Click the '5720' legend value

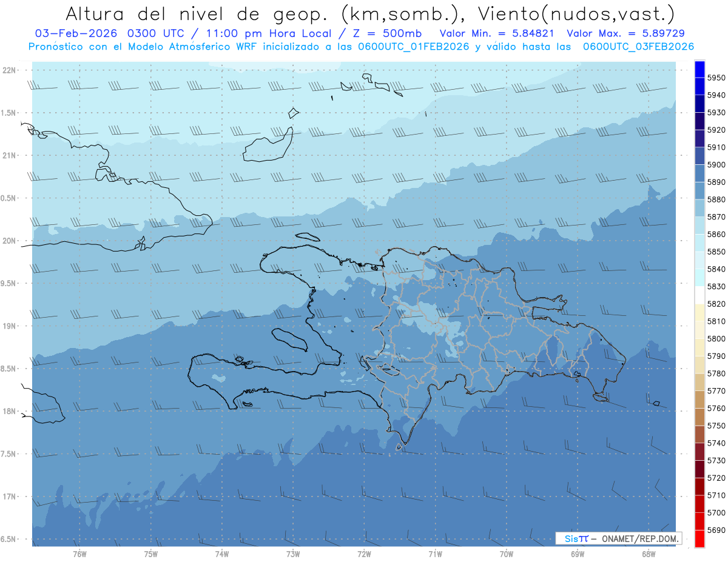point(716,478)
